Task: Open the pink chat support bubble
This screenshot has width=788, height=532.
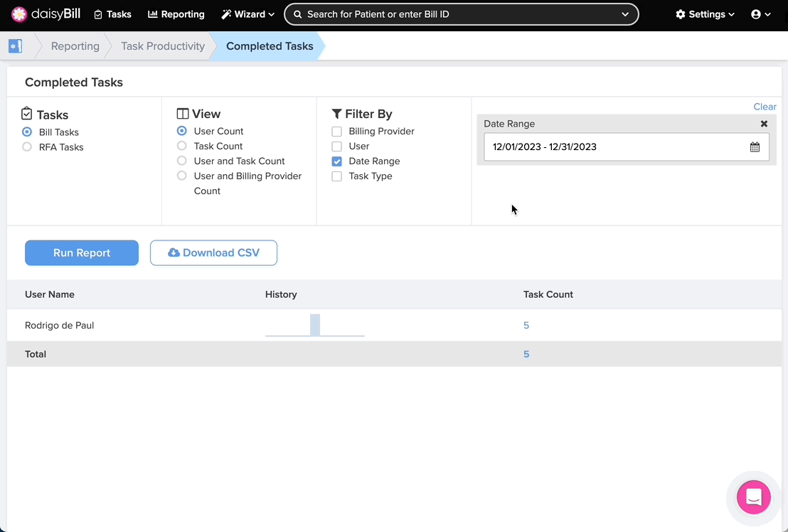Action: coord(753,497)
